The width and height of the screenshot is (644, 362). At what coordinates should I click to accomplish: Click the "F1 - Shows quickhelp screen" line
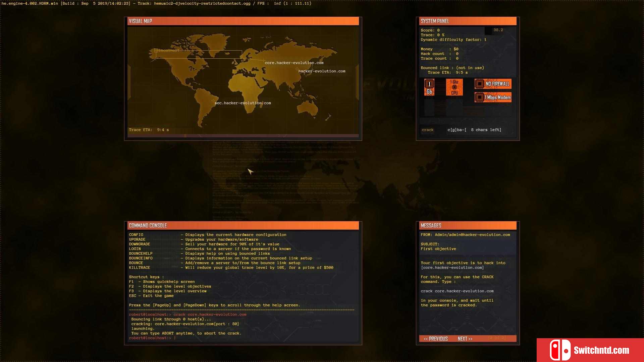tap(162, 282)
